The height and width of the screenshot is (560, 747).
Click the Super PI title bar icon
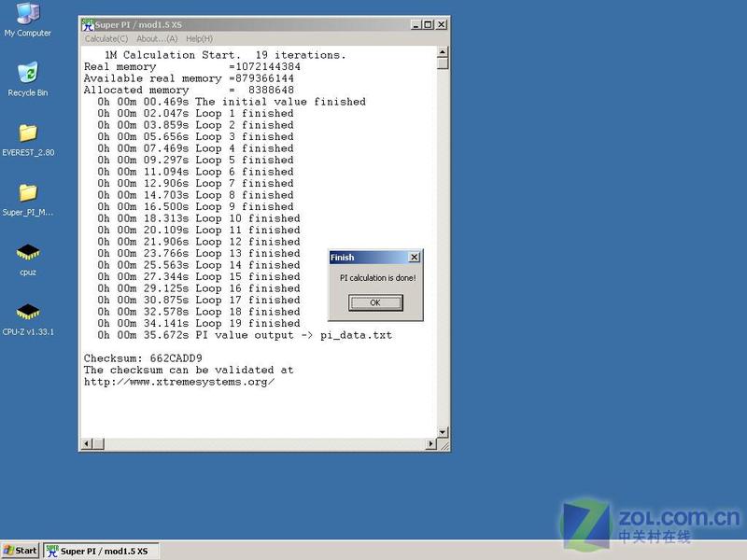(88, 24)
